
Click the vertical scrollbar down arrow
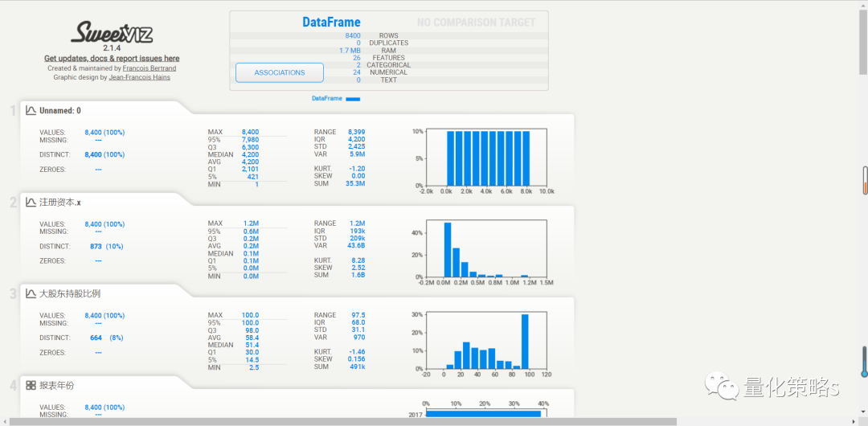tap(863, 411)
